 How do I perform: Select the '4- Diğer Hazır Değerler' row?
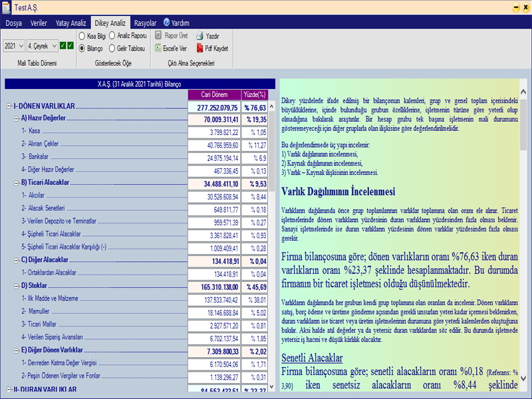click(48, 170)
